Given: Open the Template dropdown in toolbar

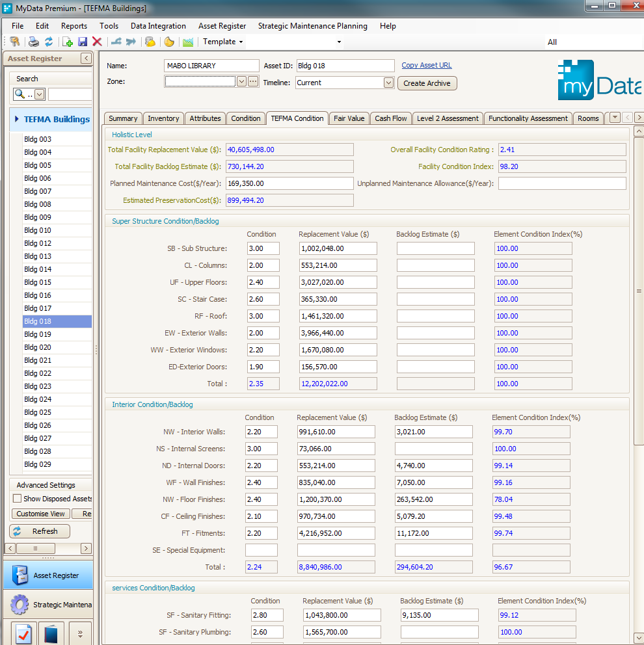Looking at the screenshot, I should click(222, 42).
